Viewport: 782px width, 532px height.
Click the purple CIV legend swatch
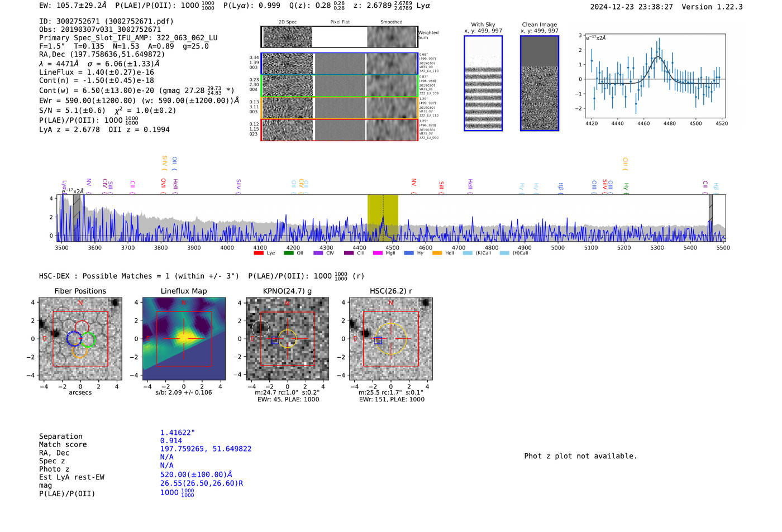point(318,253)
